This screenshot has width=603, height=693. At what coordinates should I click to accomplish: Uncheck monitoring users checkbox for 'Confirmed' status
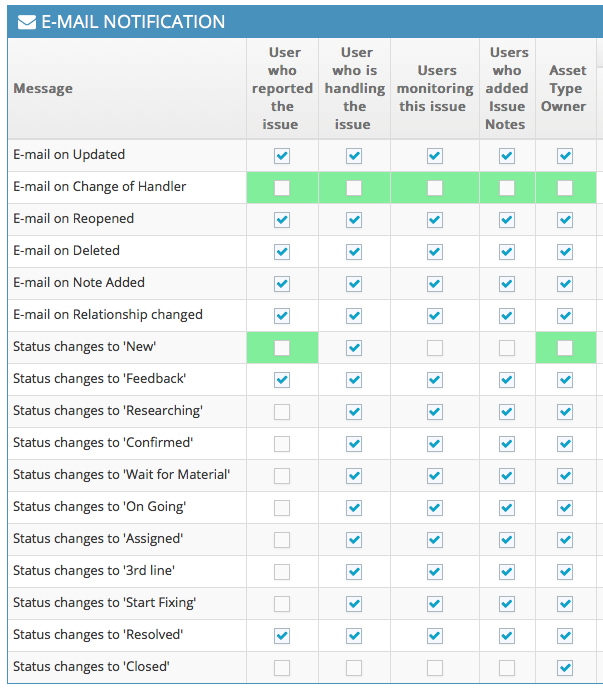tap(434, 444)
